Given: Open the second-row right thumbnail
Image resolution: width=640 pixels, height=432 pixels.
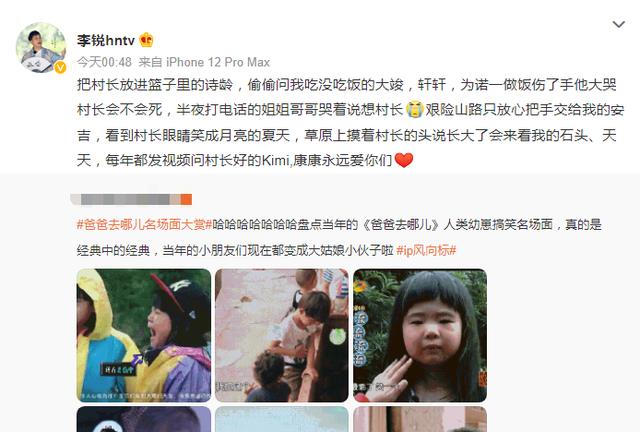Looking at the screenshot, I should (420, 419).
